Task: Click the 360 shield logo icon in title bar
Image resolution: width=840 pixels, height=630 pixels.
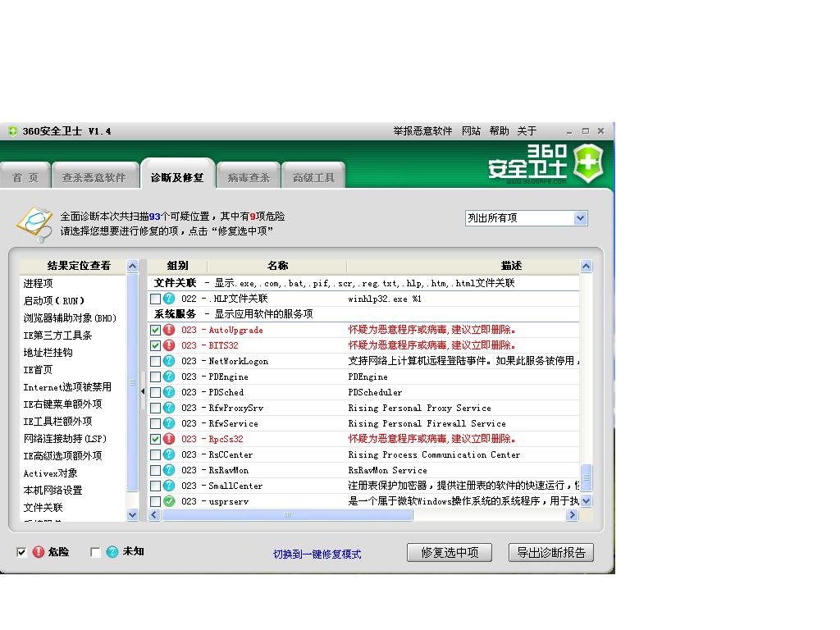Action: pyautogui.click(x=13, y=131)
